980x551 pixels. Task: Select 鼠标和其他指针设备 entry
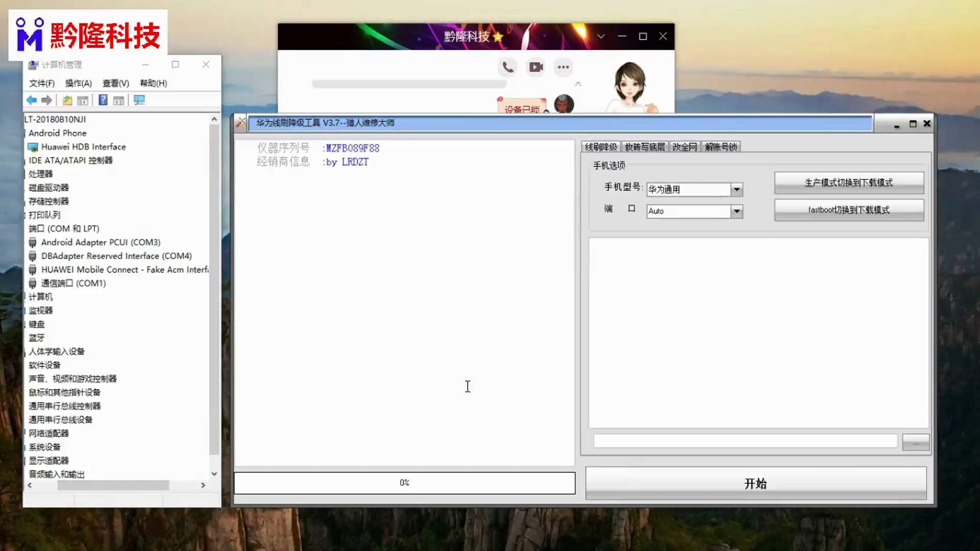click(x=64, y=392)
